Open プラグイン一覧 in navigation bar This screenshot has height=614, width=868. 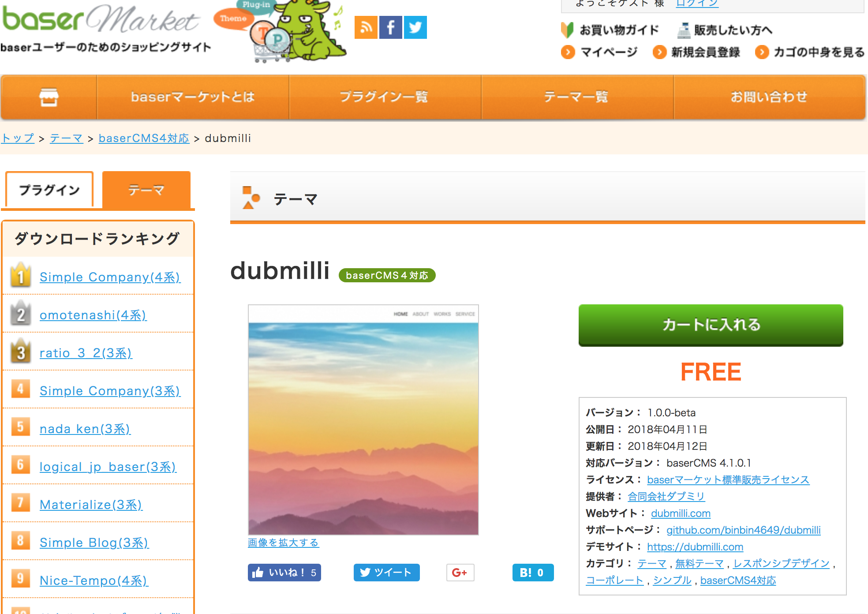[x=385, y=97]
